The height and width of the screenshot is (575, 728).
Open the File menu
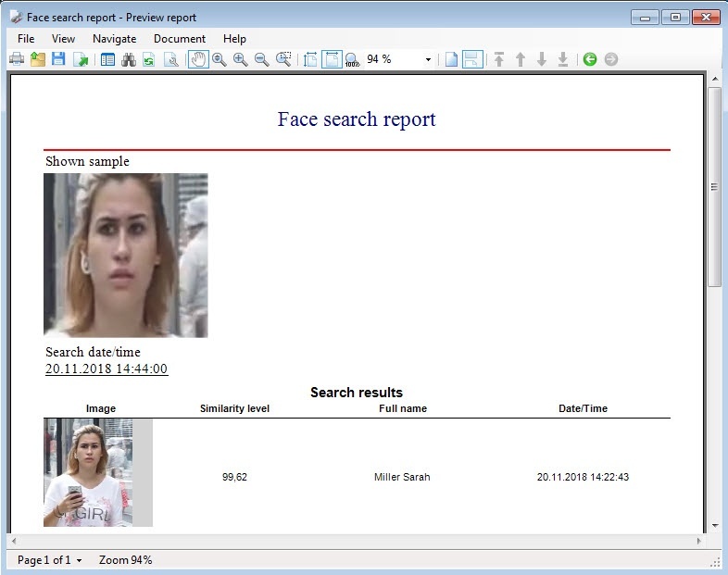26,39
